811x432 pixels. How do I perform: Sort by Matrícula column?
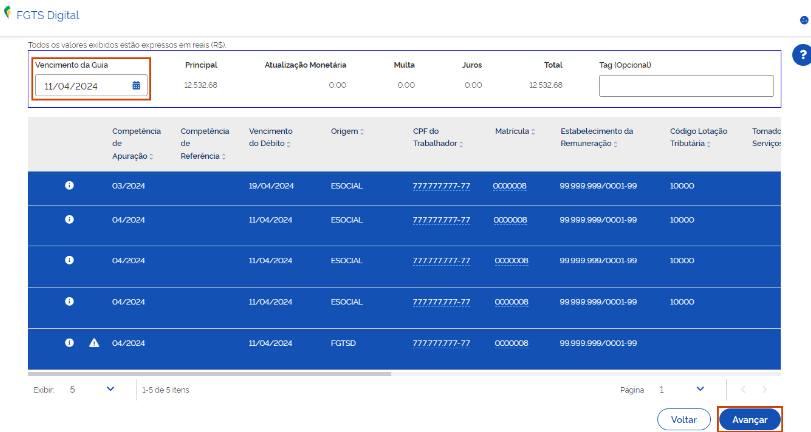click(533, 132)
